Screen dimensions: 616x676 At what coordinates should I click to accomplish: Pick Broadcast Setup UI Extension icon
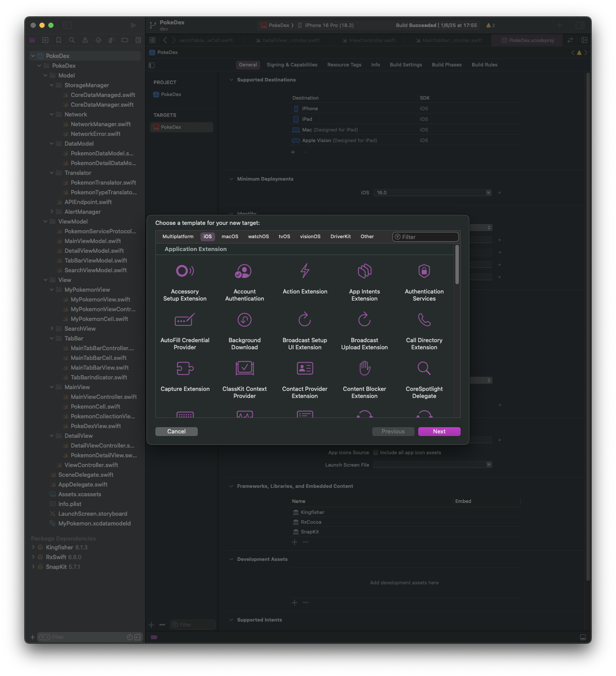tap(305, 319)
